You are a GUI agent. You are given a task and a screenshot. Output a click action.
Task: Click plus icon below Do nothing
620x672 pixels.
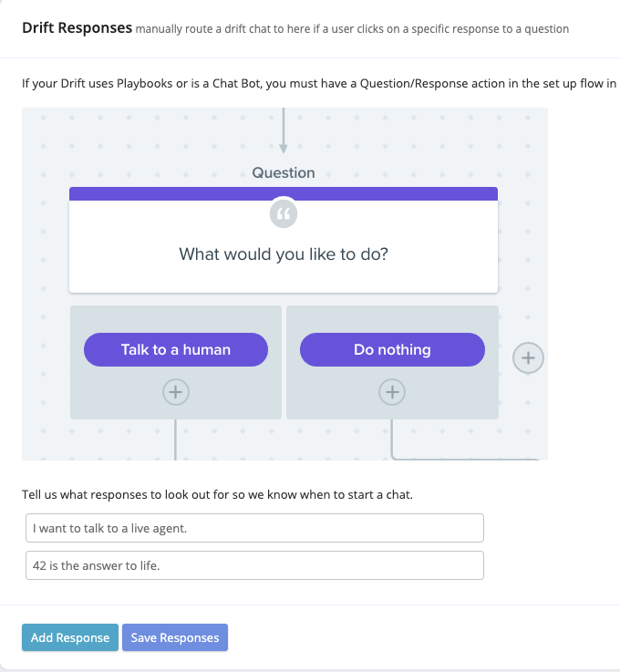391,392
